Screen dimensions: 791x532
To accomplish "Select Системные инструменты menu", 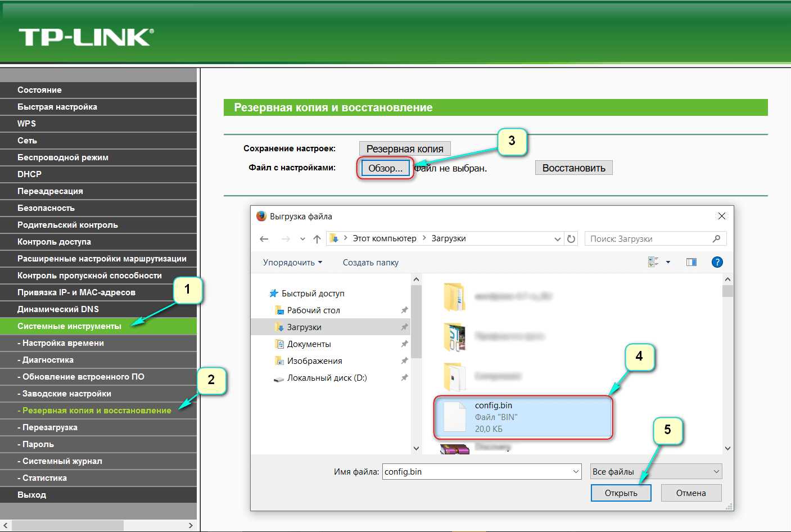I will tap(98, 326).
